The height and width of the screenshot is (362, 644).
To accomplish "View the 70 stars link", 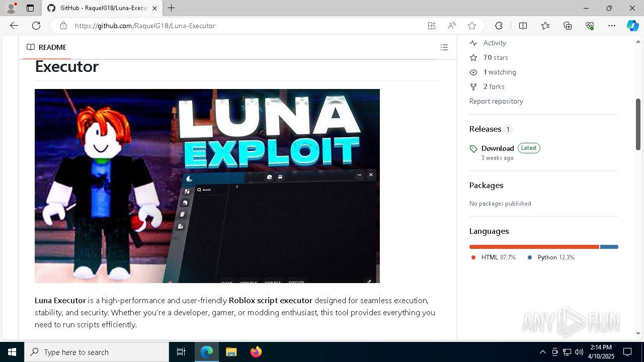I will click(x=496, y=57).
